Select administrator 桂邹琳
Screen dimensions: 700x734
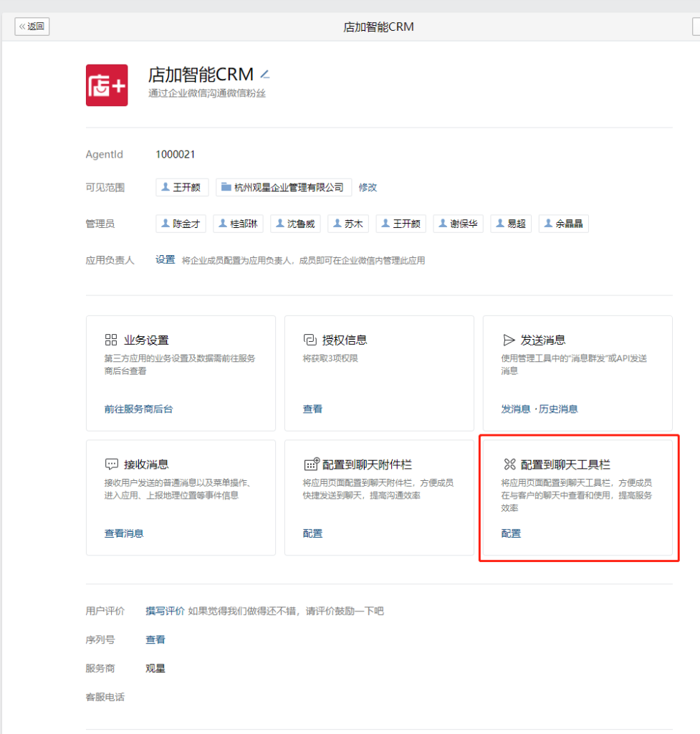click(x=238, y=224)
